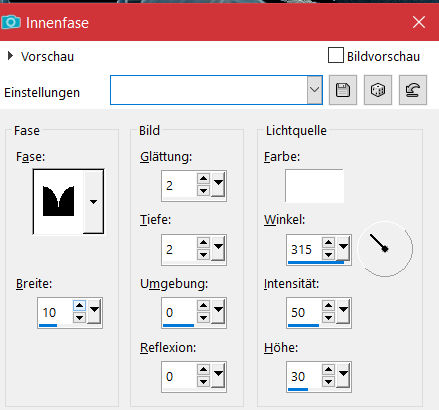Open the Intensität slider dropdown arrow
Screen dimensions: 439x410
343,311
